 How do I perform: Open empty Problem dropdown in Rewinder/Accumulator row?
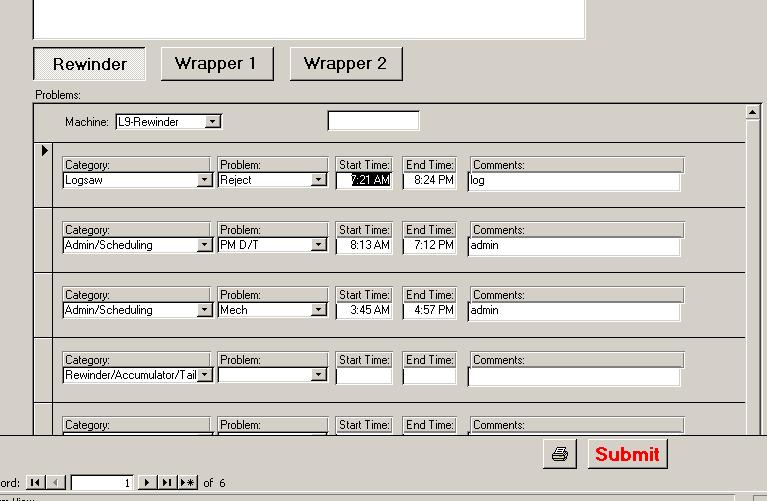(x=318, y=375)
